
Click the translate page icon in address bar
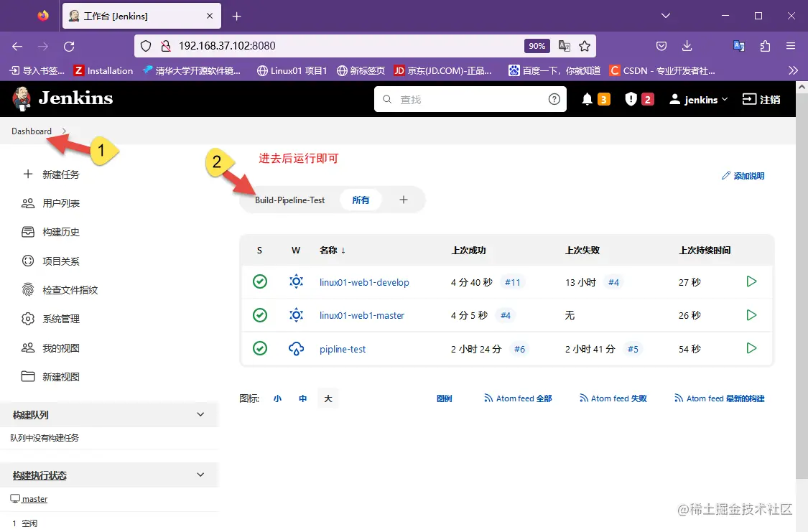pyautogui.click(x=565, y=46)
